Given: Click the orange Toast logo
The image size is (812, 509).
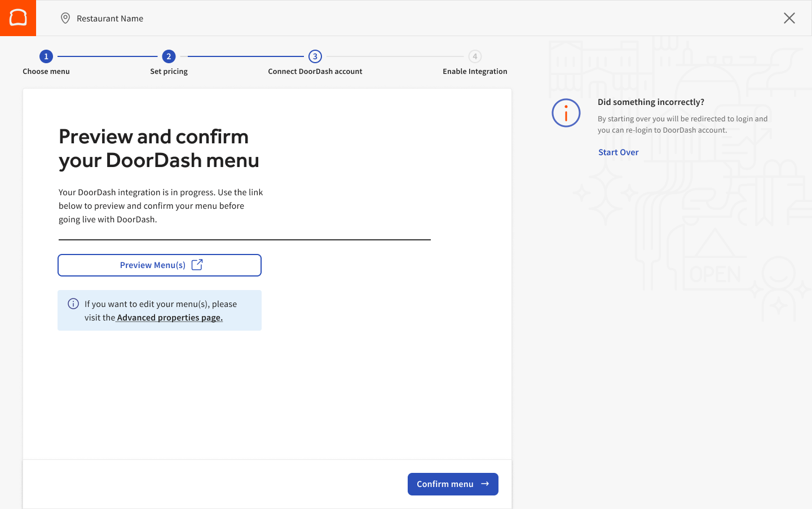Looking at the screenshot, I should [x=18, y=18].
